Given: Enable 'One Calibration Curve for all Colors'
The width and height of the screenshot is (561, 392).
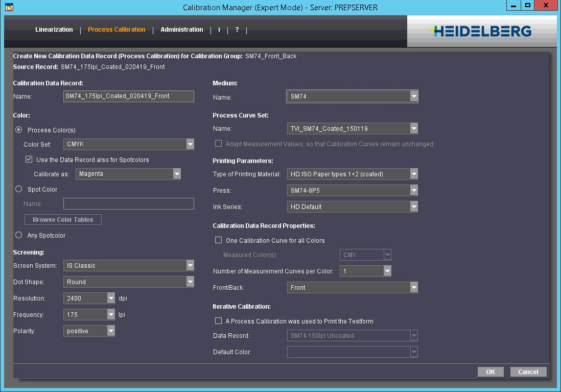Looking at the screenshot, I should coord(218,240).
